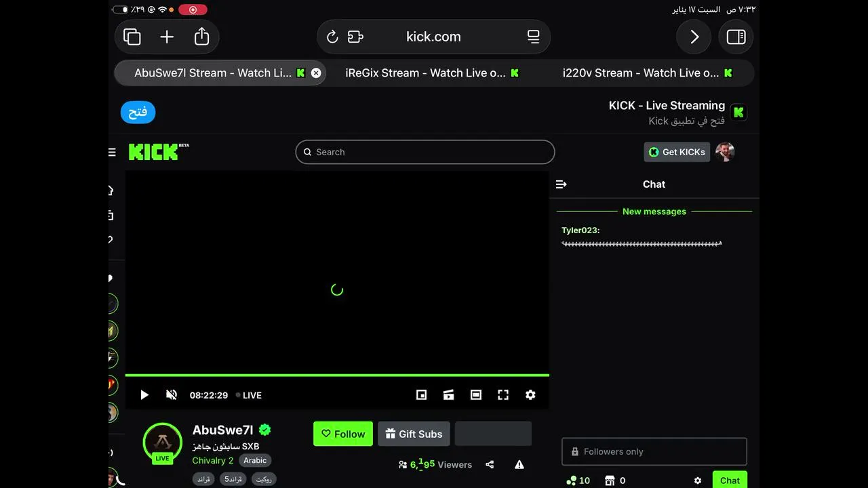
Task: Open the chat shop icon
Action: click(609, 481)
